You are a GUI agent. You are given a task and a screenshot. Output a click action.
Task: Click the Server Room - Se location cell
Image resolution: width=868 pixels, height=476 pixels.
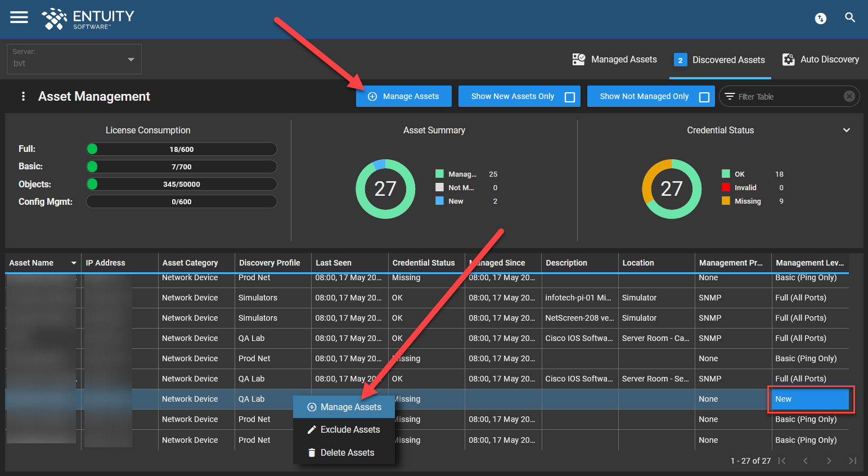(x=656, y=379)
